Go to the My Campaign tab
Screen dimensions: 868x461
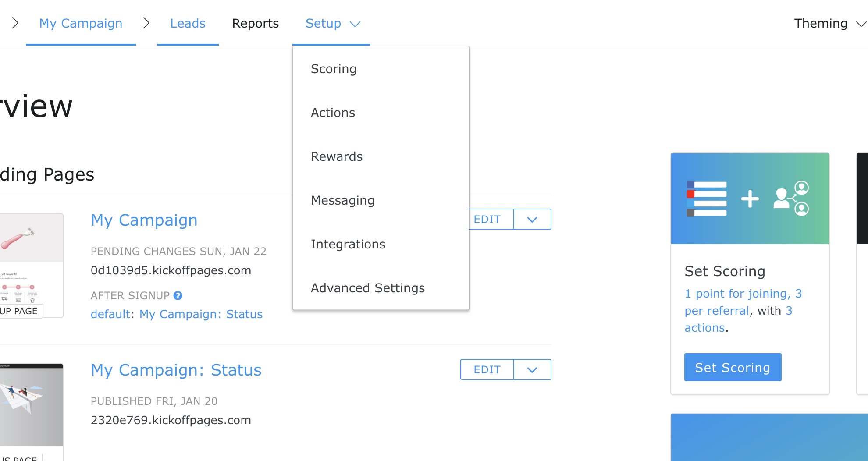(81, 23)
